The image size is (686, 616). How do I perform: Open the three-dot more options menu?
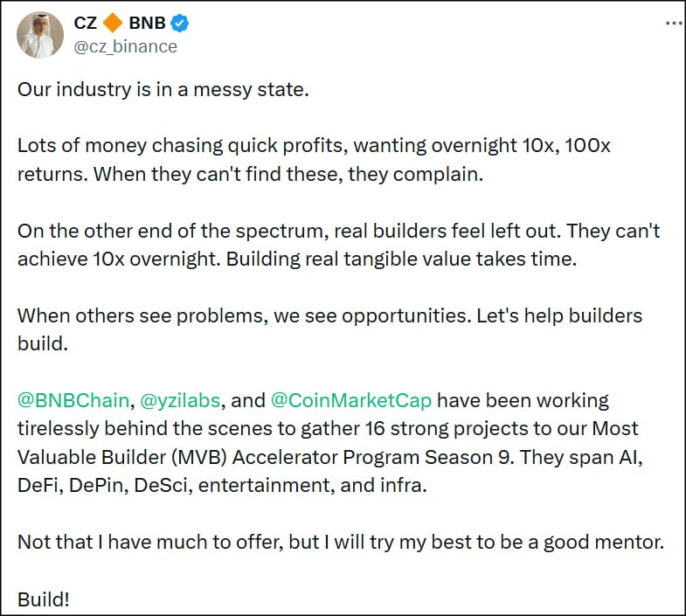click(672, 24)
